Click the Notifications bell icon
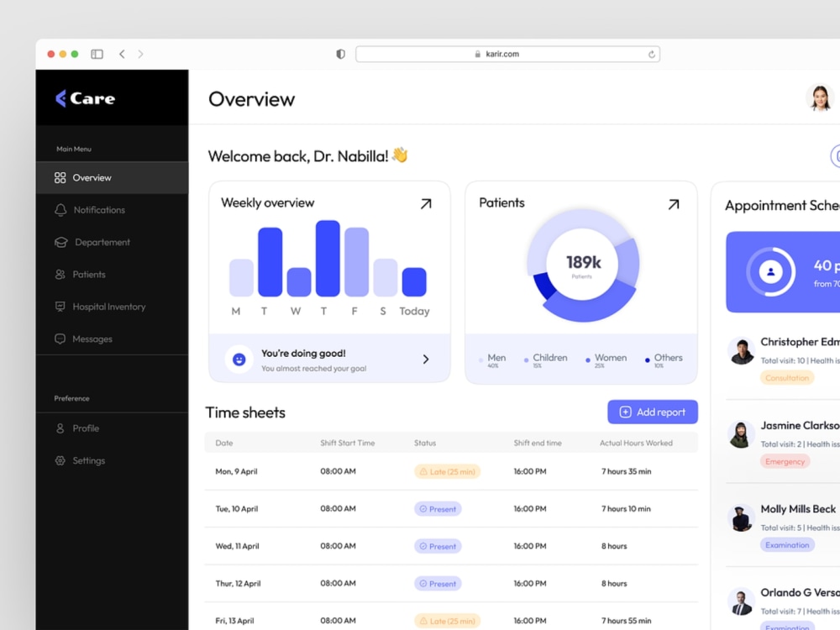 click(60, 210)
